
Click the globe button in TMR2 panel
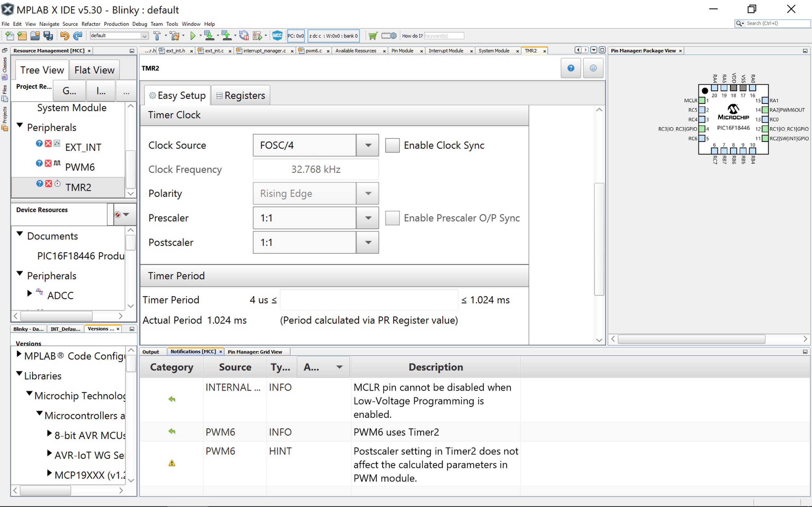593,68
